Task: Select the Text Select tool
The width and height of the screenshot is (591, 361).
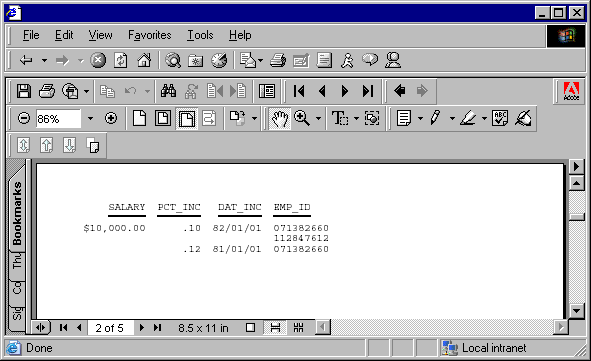Action: point(340,119)
